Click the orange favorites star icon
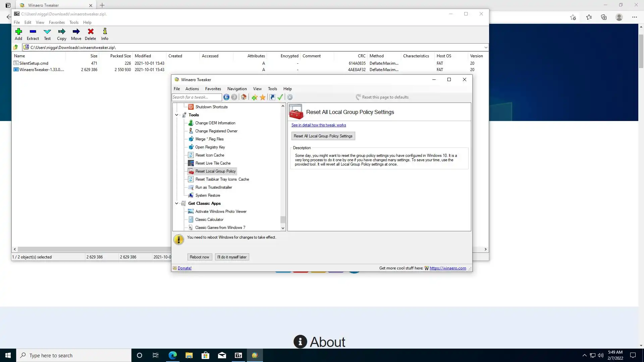 click(x=263, y=97)
